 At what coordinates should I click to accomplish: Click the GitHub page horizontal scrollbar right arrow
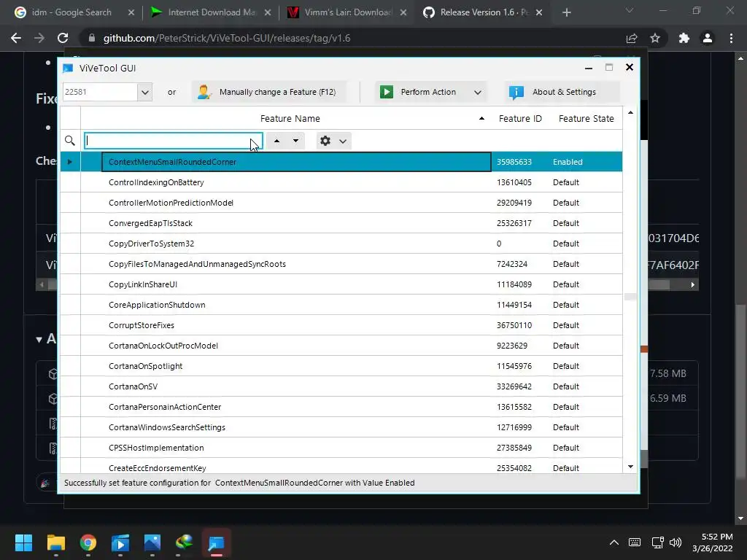(x=693, y=285)
